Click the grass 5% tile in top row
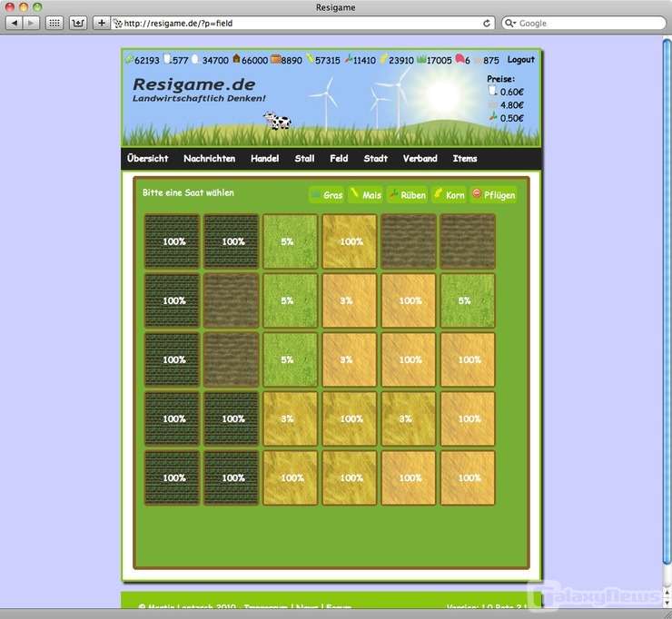 [x=291, y=241]
